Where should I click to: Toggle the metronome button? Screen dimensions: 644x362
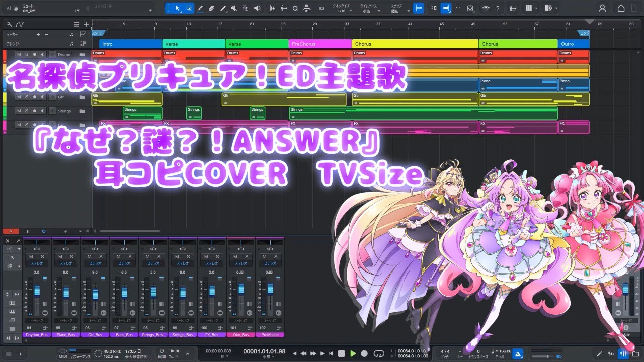[x=518, y=353]
